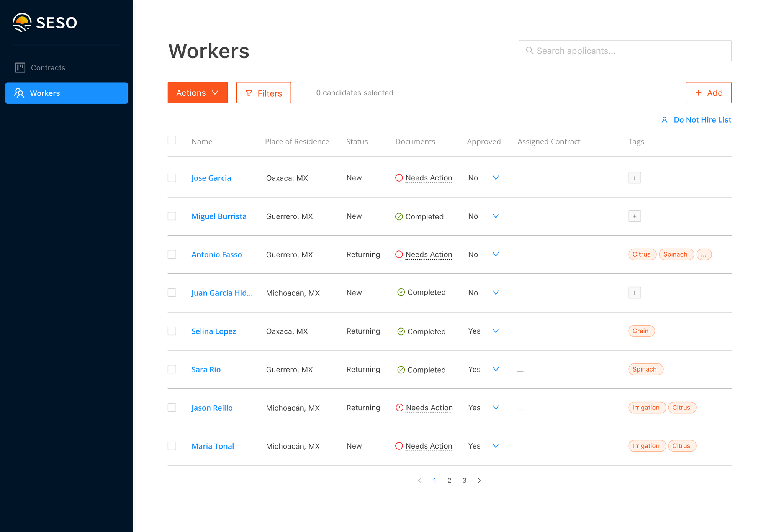Click the person icon beside Do Not Hire List
The height and width of the screenshot is (532, 766).
665,120
